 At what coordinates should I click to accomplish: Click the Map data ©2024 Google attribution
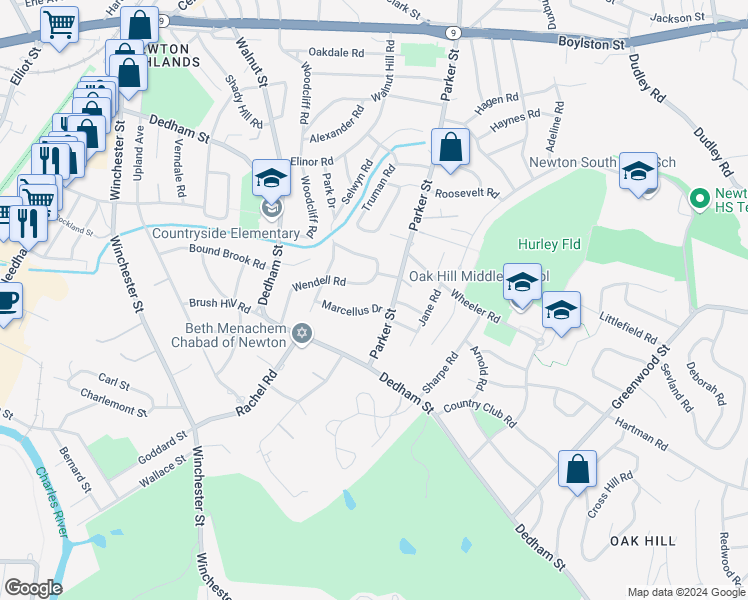click(687, 592)
